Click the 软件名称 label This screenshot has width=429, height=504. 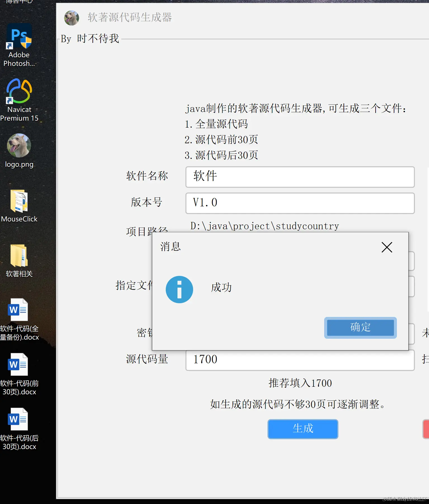point(147,176)
